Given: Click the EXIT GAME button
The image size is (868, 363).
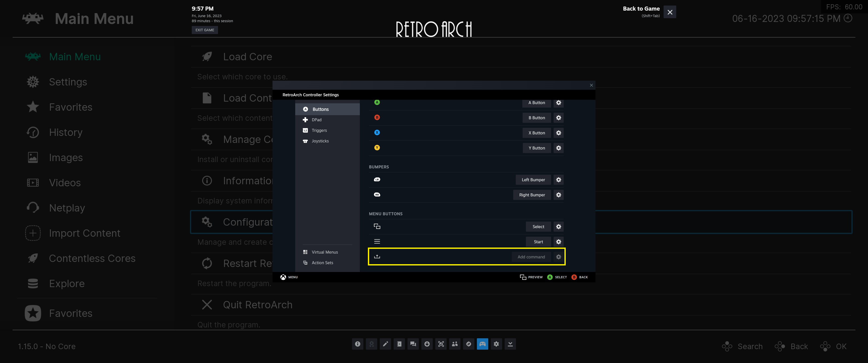Looking at the screenshot, I should tap(205, 30).
